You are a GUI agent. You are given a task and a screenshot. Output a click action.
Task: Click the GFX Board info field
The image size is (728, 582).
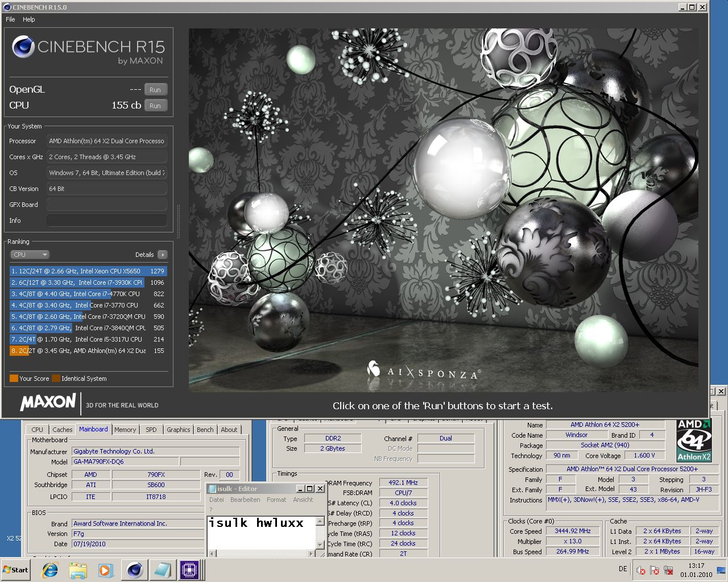107,205
